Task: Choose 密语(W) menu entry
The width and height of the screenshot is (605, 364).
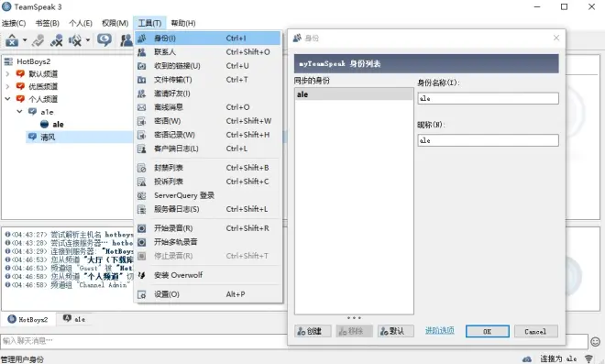Action: tap(207, 121)
